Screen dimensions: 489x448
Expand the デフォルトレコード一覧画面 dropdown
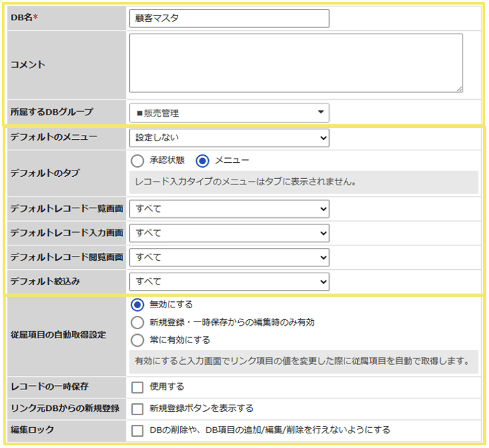[x=229, y=209]
